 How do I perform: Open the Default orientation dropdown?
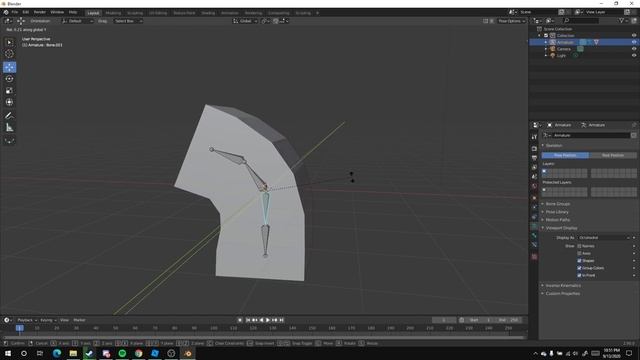pos(78,21)
